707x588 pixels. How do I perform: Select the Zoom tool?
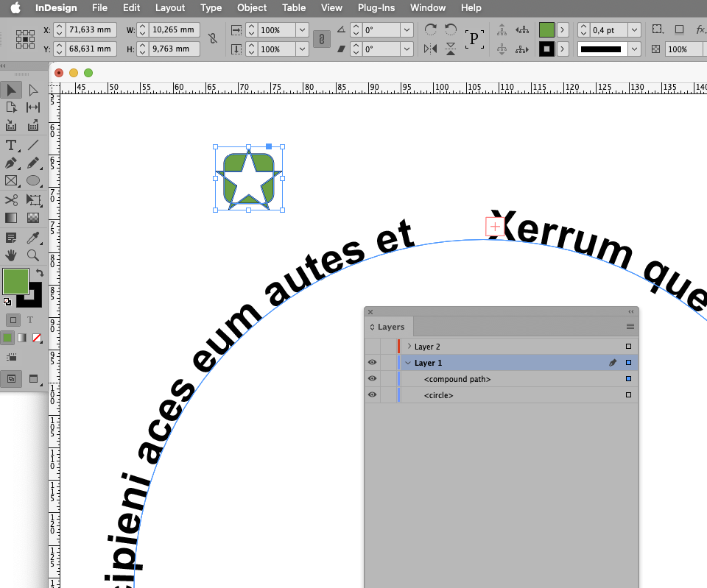point(33,255)
